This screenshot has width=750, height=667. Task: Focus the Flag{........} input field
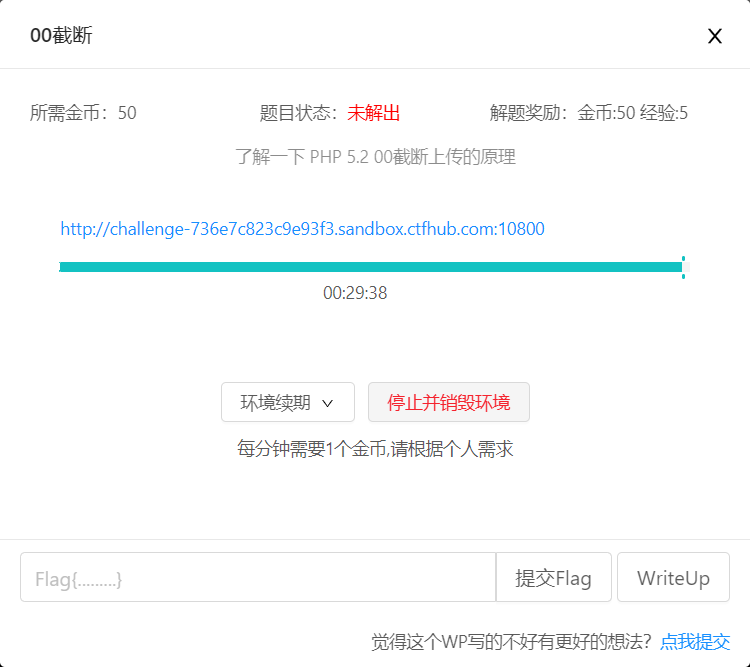(257, 578)
